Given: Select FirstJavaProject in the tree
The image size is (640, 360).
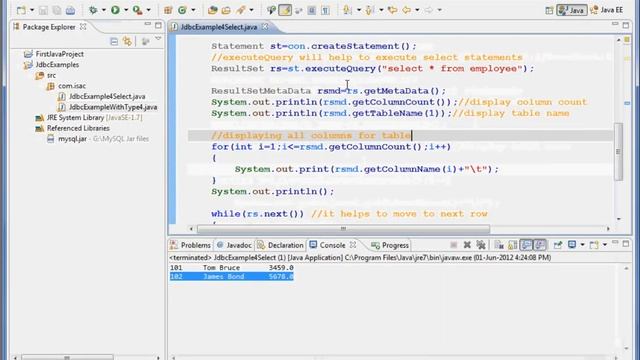Looking at the screenshot, I should 60,54.
